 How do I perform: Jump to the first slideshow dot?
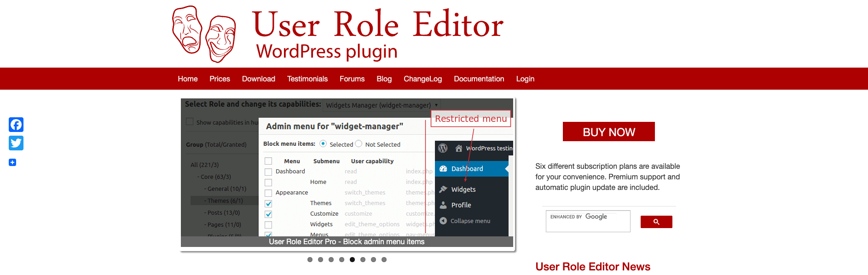coord(310,260)
